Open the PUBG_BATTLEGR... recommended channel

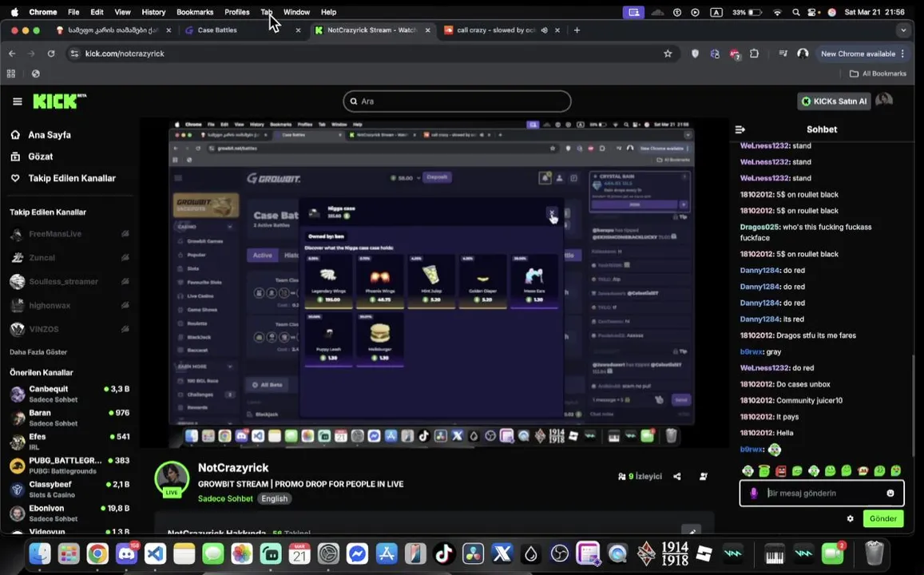69,466
